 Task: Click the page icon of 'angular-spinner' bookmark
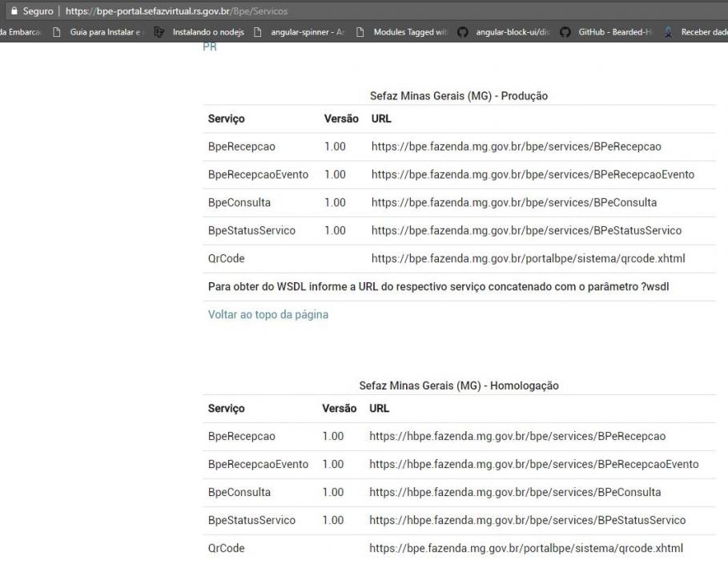pos(258,32)
